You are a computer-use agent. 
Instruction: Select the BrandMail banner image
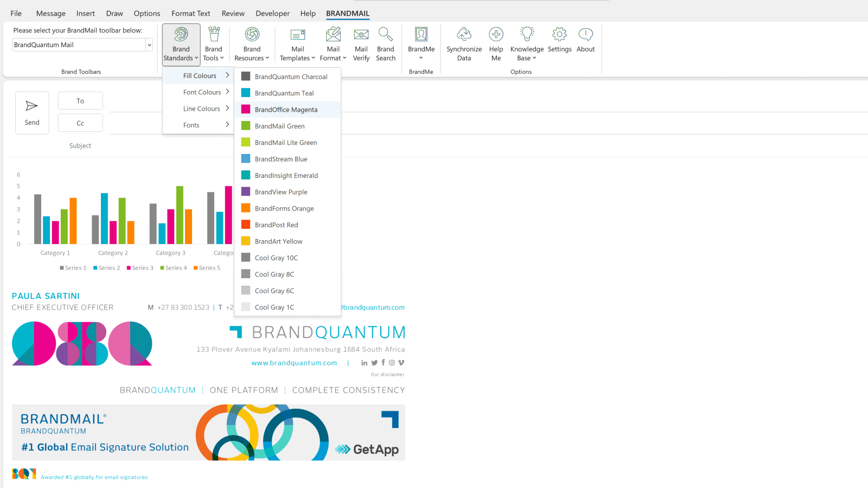point(208,433)
